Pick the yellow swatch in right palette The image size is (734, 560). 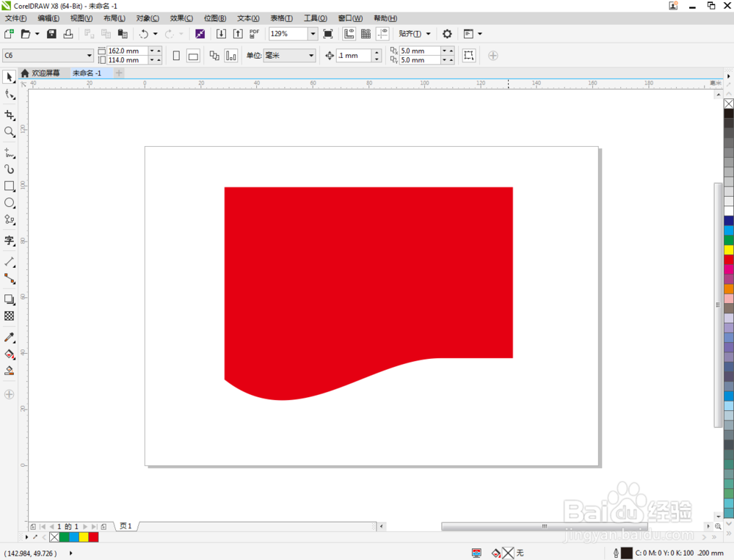point(729,250)
